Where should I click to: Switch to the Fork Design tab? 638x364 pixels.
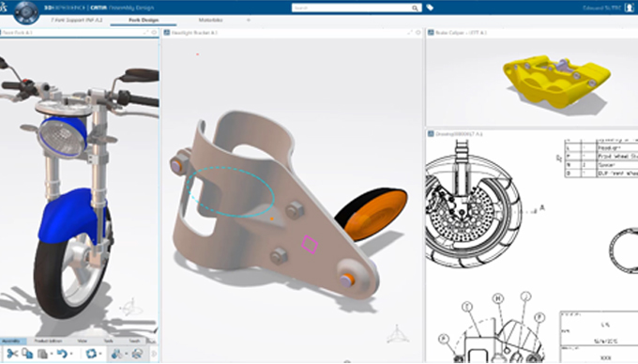pos(144,20)
